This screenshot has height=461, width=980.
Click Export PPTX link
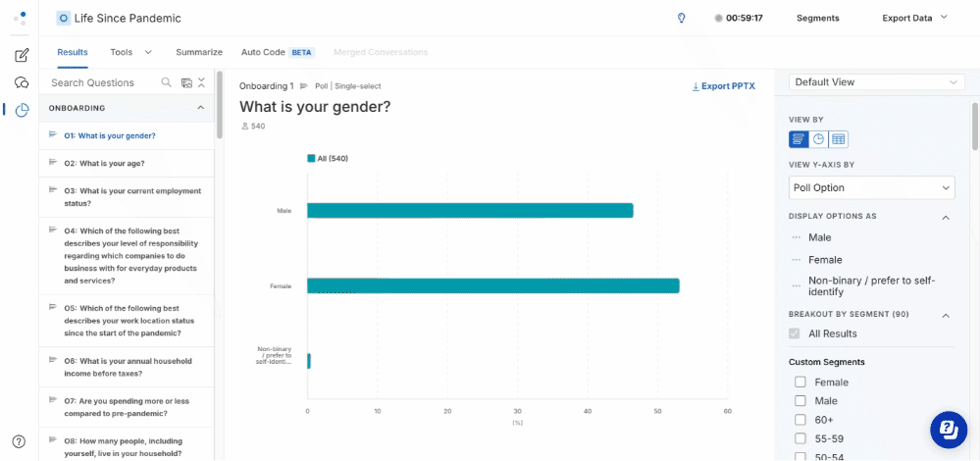pos(724,86)
